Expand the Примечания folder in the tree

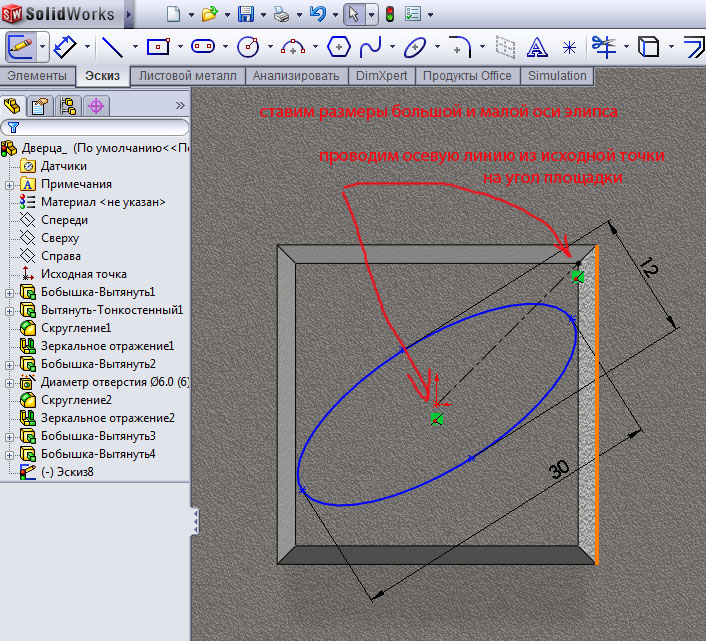click(9, 184)
